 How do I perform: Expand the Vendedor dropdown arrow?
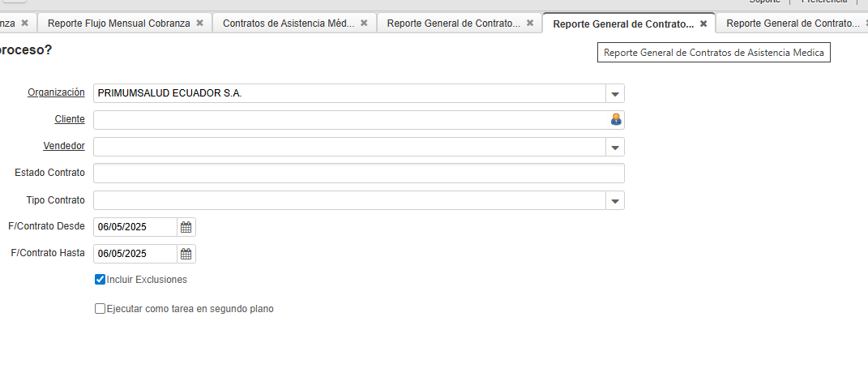click(615, 147)
